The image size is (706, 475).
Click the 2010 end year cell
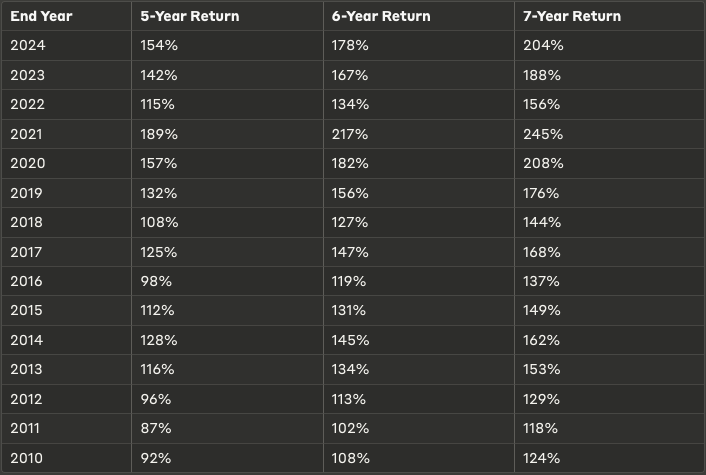click(28, 458)
